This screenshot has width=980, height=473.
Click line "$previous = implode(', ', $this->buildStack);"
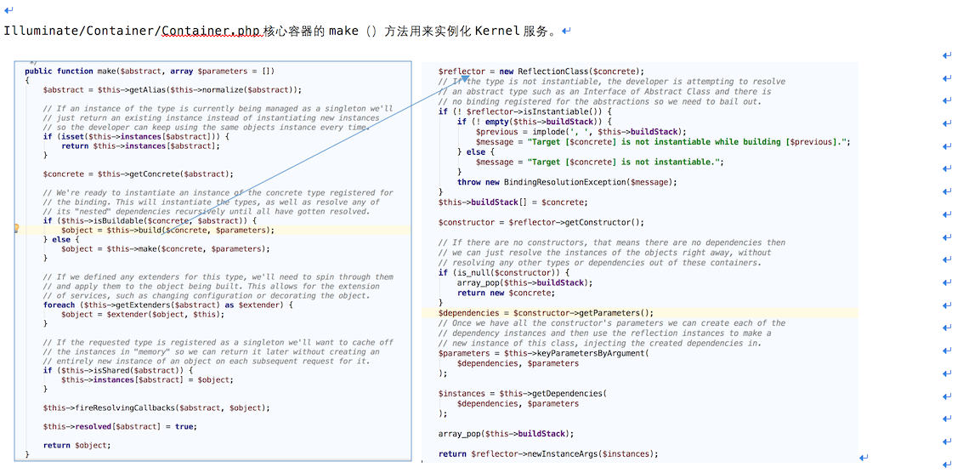(x=581, y=131)
